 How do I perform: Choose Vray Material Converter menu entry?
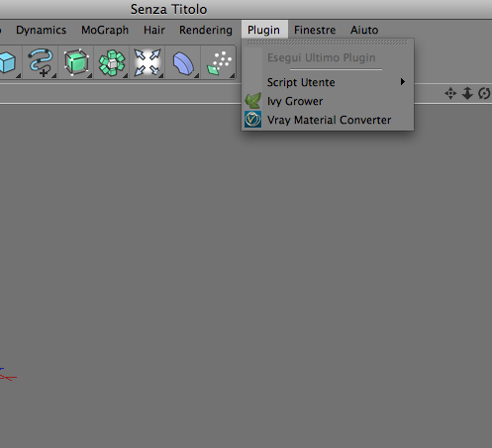tap(328, 120)
